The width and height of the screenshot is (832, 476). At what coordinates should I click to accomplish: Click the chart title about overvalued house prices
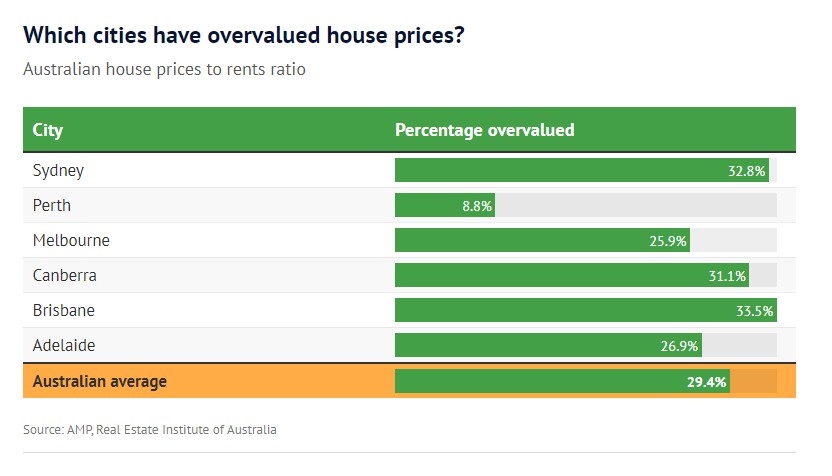coord(243,35)
